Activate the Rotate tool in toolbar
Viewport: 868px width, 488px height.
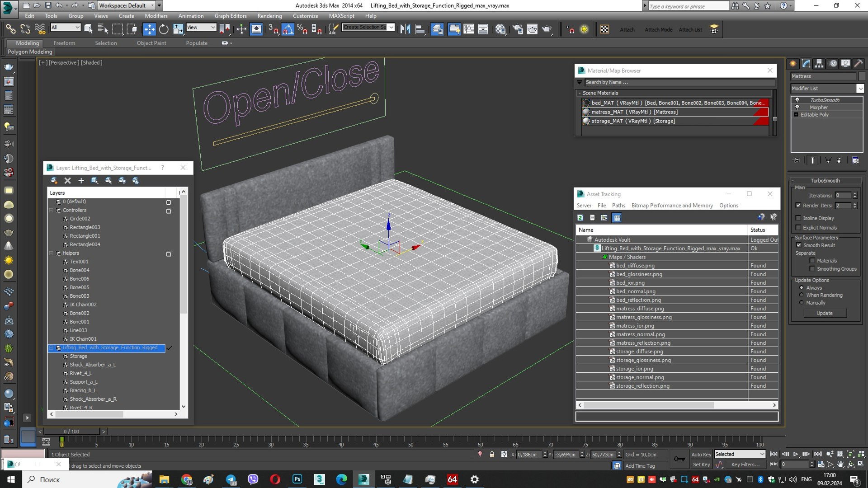coord(164,29)
